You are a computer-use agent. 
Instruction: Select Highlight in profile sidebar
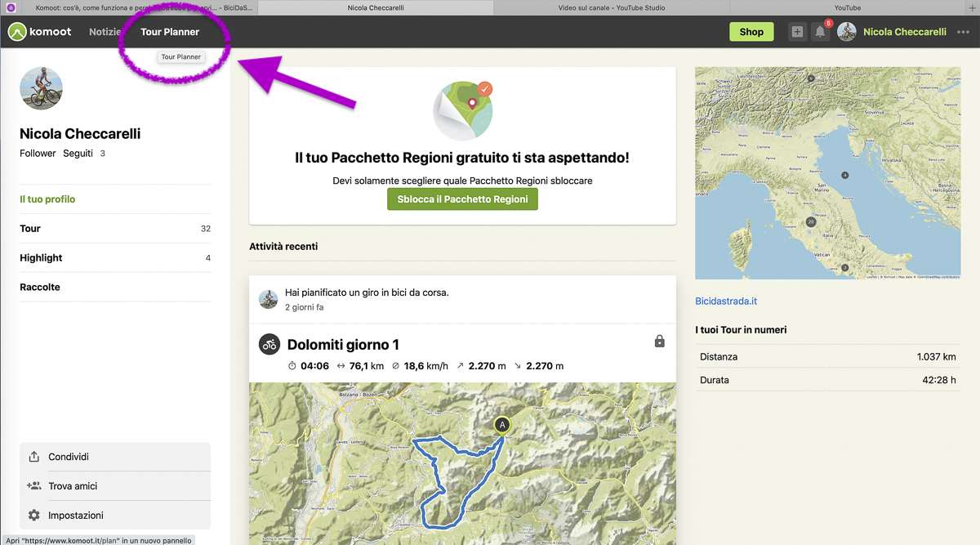41,258
